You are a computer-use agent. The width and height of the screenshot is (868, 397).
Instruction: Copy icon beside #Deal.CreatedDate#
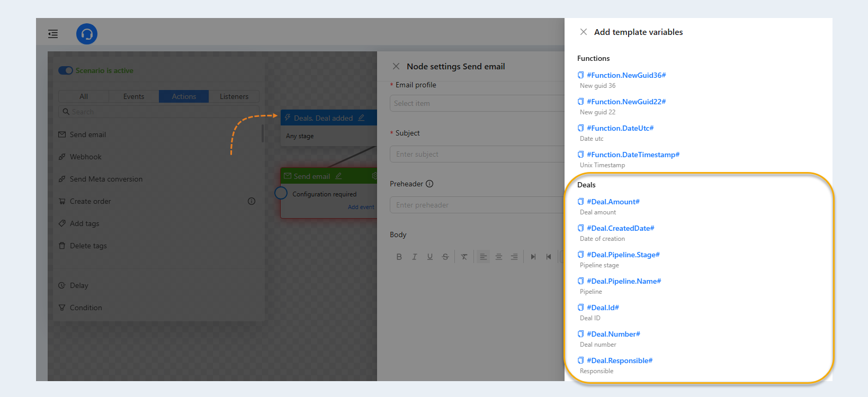coord(580,228)
